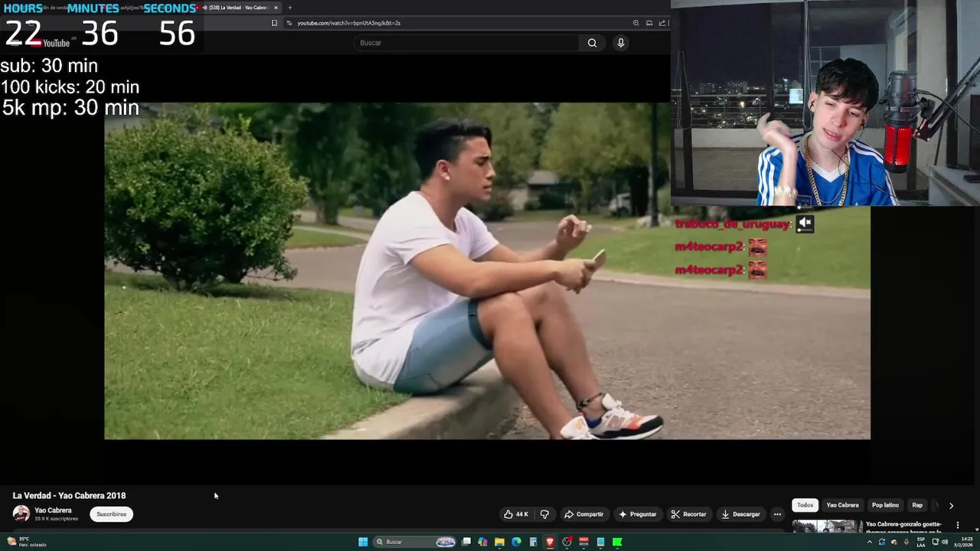
Task: Open the recommended video thumbnail
Action: (x=827, y=527)
